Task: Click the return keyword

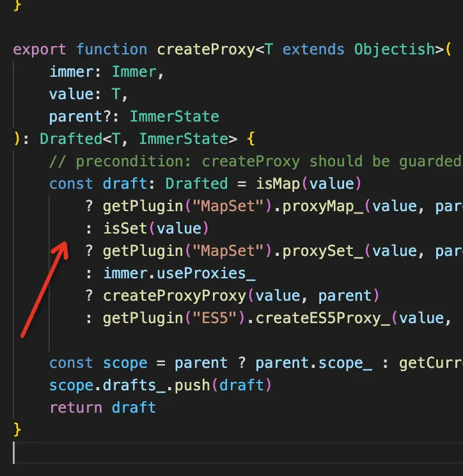Action: pyautogui.click(x=76, y=408)
